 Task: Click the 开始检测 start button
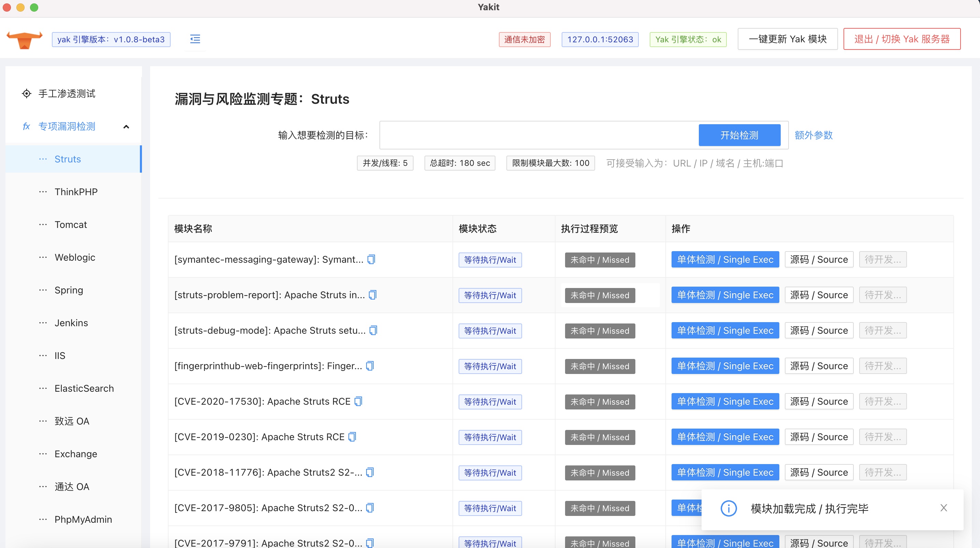tap(739, 135)
